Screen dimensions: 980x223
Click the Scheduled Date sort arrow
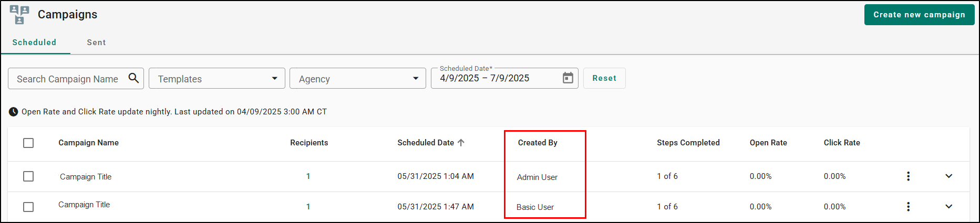pyautogui.click(x=461, y=143)
